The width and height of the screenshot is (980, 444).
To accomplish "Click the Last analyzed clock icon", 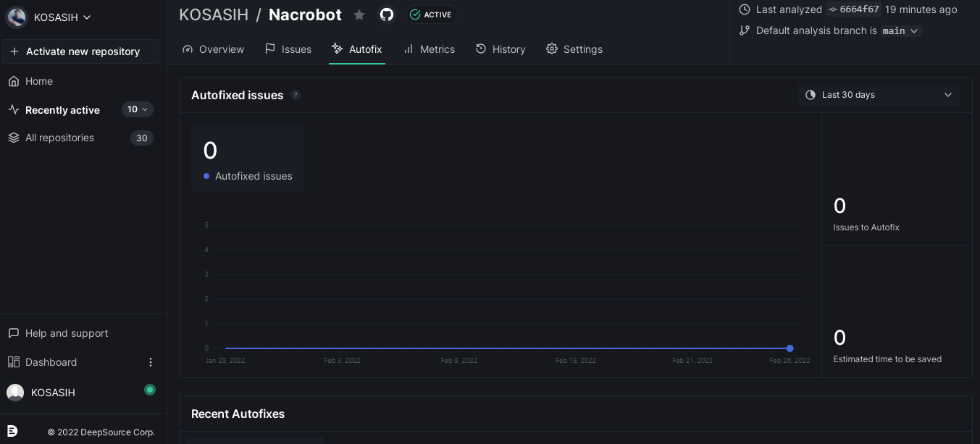I will pyautogui.click(x=744, y=9).
